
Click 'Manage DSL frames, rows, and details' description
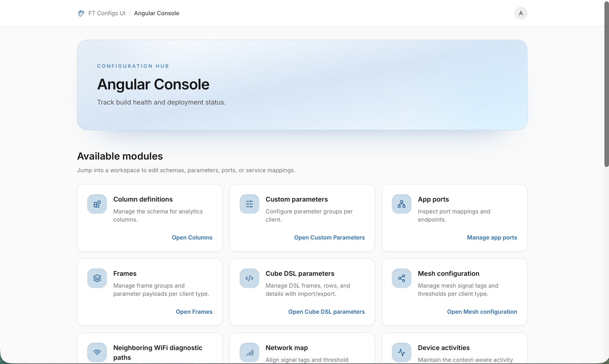307,290
